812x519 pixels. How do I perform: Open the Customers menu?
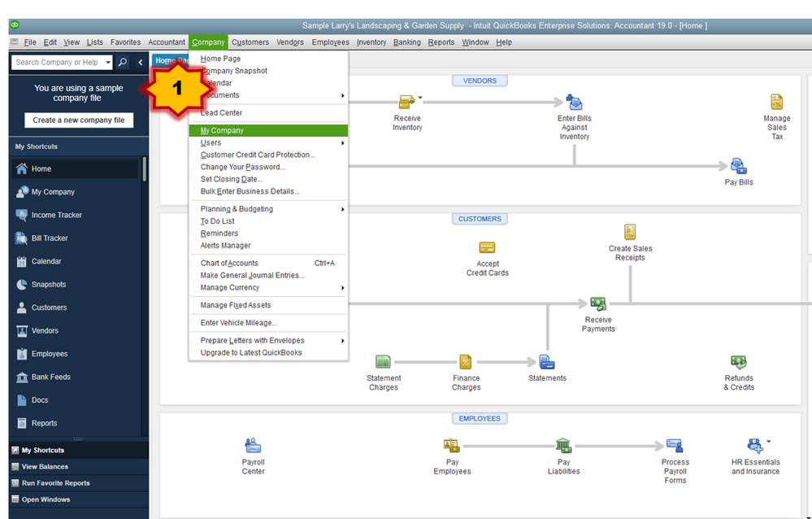pyautogui.click(x=250, y=42)
